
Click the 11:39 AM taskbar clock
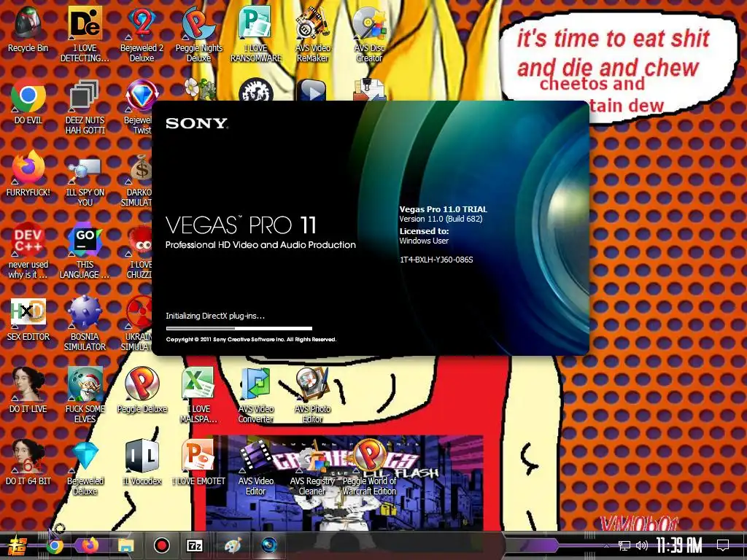pos(679,545)
